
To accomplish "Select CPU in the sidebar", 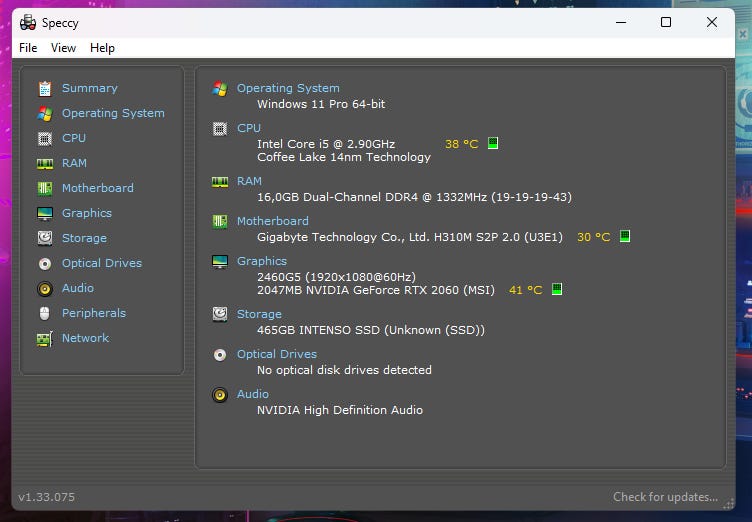I will coord(74,138).
